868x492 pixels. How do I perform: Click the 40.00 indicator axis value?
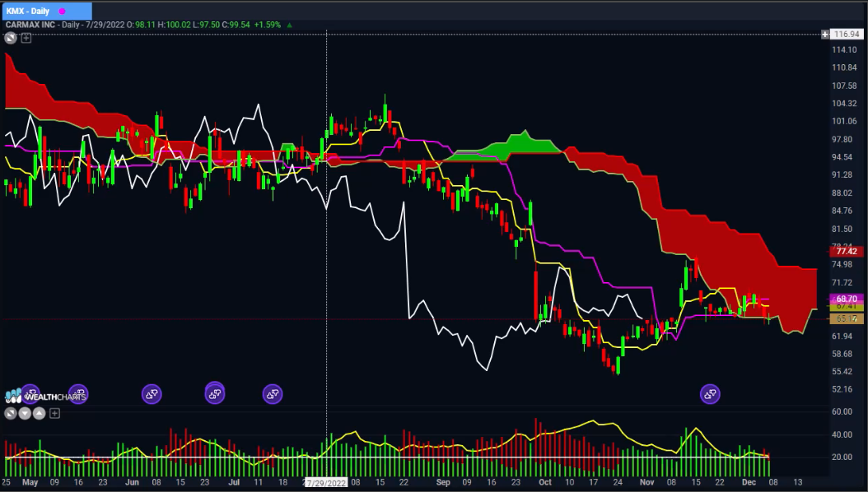842,434
